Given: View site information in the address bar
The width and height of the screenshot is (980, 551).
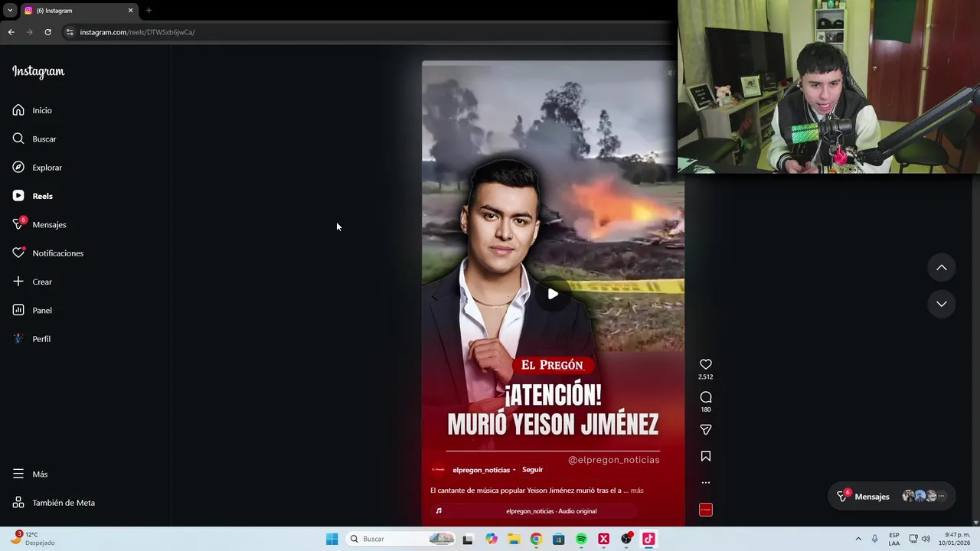Looking at the screenshot, I should [70, 32].
